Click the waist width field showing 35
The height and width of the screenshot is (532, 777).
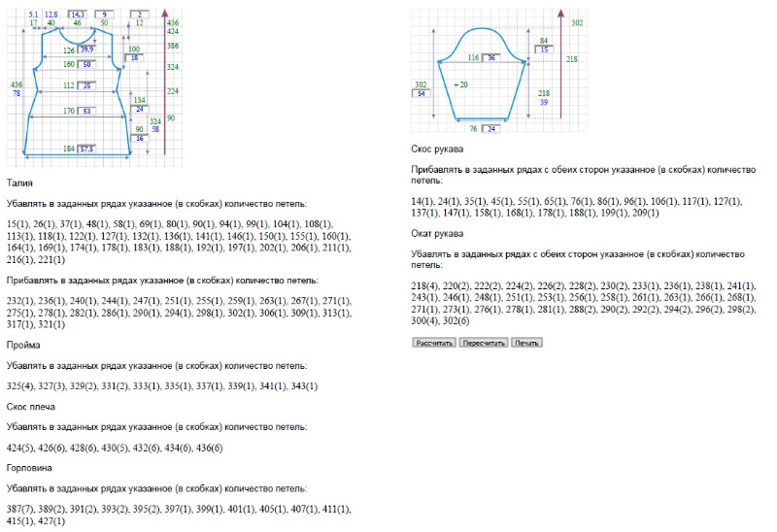pyautogui.click(x=86, y=85)
